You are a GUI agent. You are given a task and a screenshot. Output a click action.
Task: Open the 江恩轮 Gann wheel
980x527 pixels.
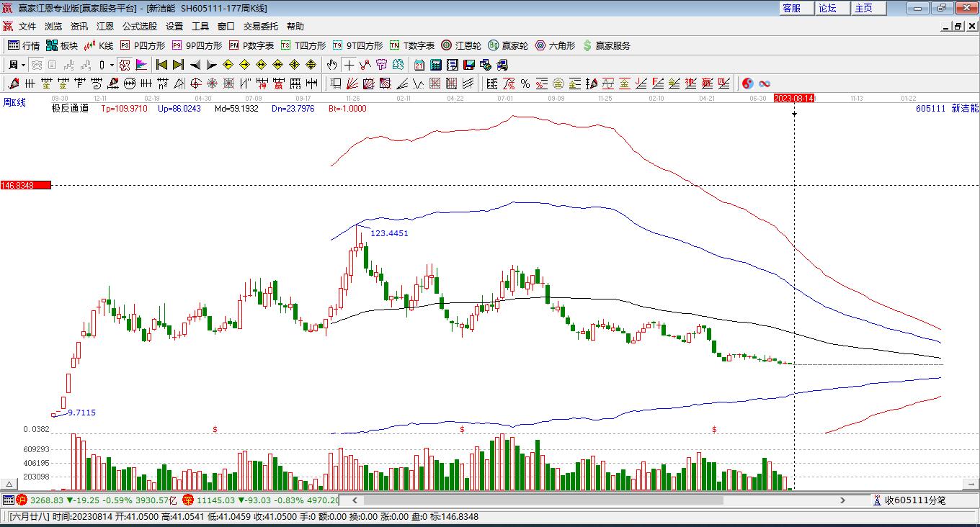(461, 45)
